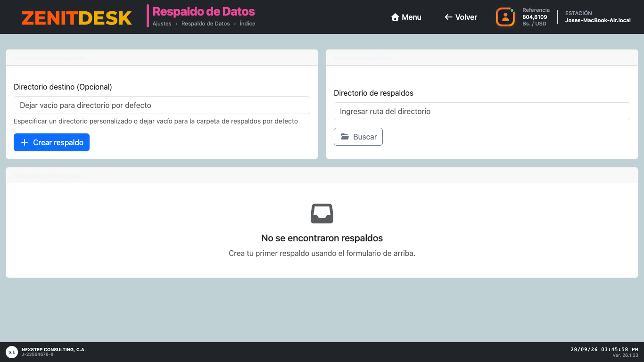Click the Índice breadcrumb item

pyautogui.click(x=248, y=24)
